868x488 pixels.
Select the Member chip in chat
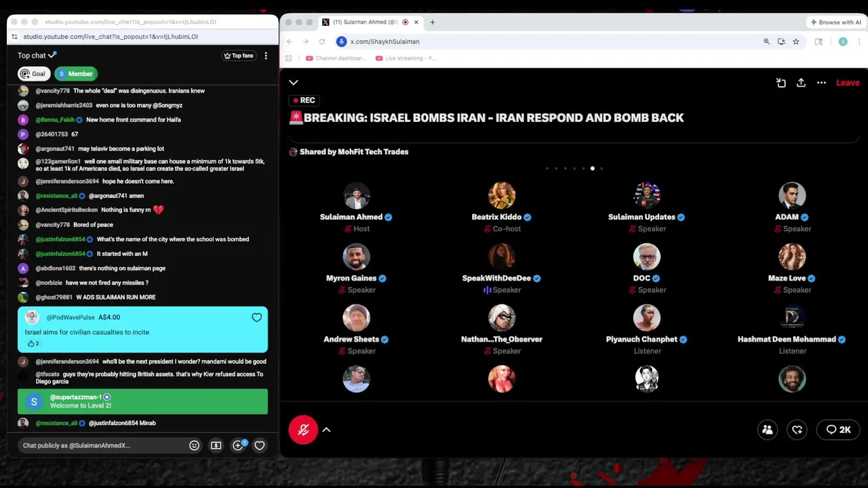point(76,74)
